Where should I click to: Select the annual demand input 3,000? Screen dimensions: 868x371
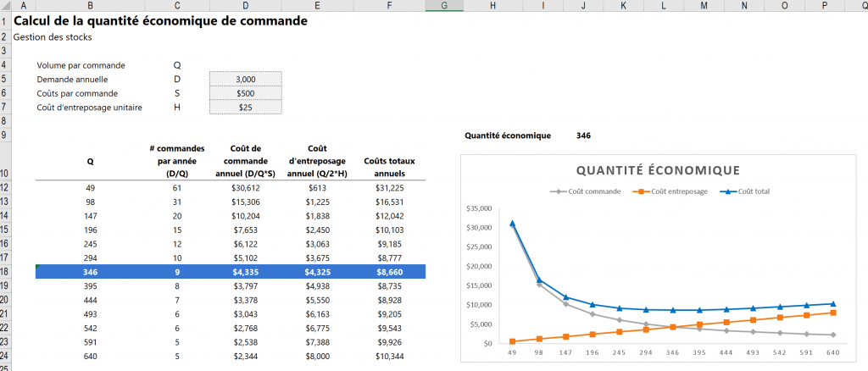click(x=245, y=79)
